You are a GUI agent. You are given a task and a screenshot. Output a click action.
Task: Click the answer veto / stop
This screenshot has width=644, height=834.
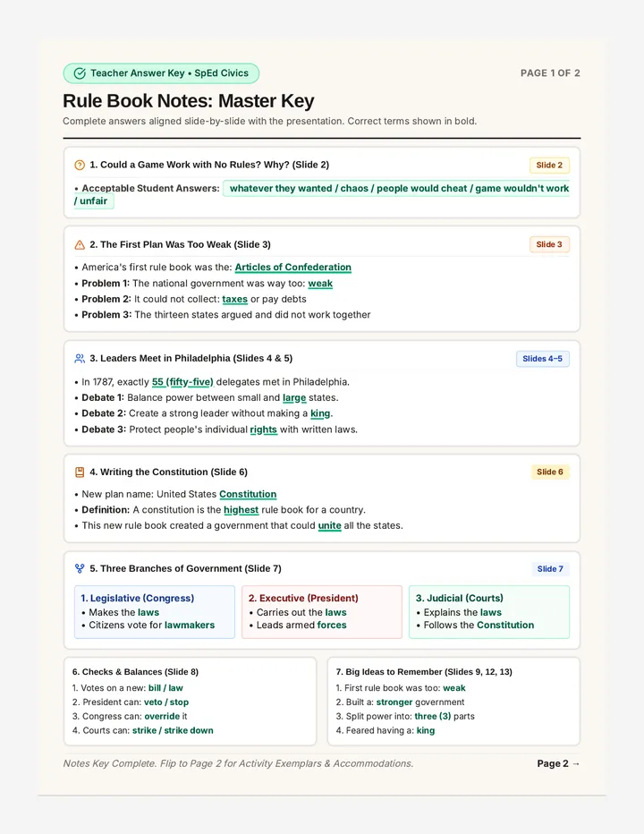point(166,702)
